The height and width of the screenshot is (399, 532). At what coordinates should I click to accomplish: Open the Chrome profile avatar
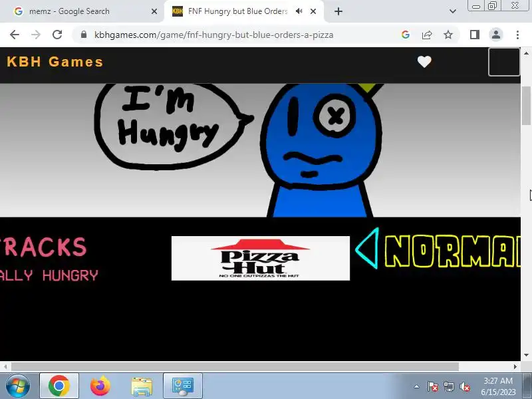coord(496,35)
